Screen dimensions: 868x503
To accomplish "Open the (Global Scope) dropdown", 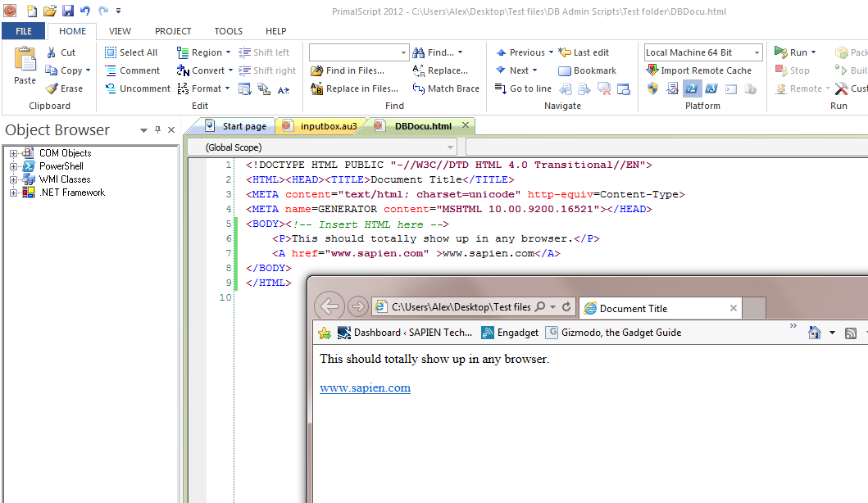I will [x=323, y=147].
